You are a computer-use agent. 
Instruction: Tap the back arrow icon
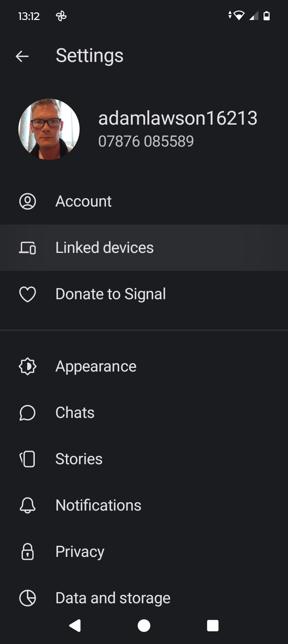pyautogui.click(x=22, y=56)
